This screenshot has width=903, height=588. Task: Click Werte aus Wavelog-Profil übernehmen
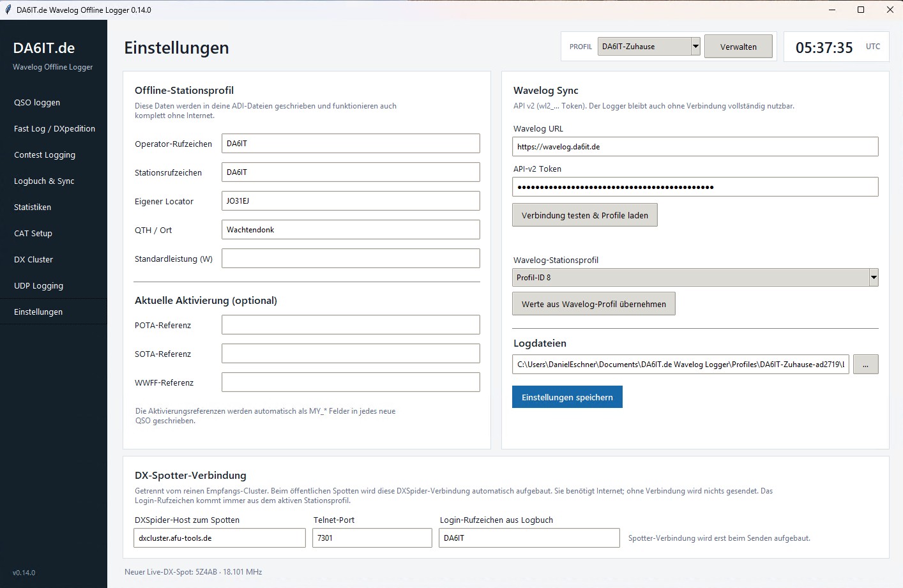coord(593,304)
